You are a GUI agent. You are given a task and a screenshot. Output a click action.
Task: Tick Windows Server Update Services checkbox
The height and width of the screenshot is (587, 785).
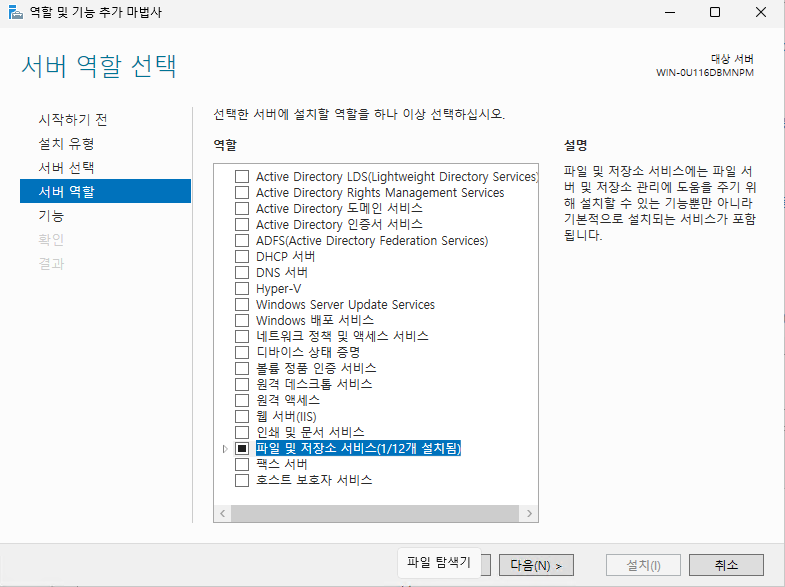[x=242, y=305]
